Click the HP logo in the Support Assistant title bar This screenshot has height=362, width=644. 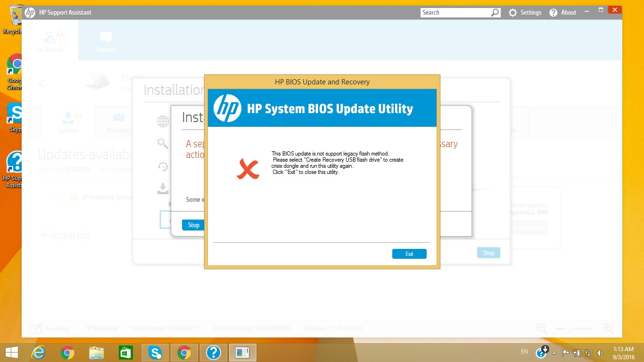(x=30, y=13)
